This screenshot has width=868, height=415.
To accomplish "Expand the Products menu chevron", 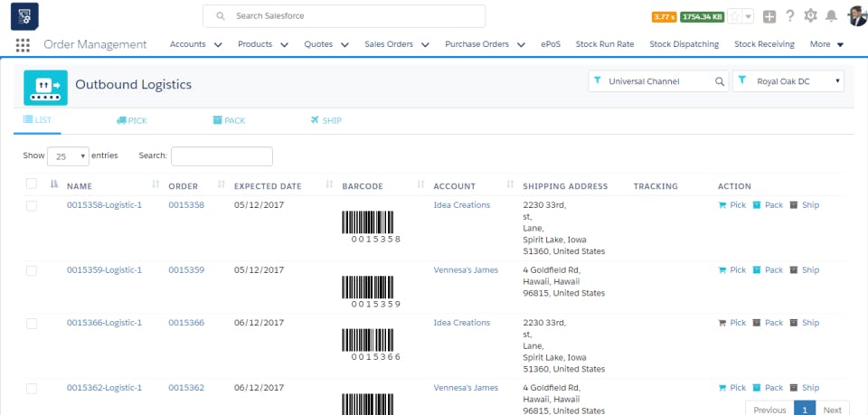I will coord(285,45).
